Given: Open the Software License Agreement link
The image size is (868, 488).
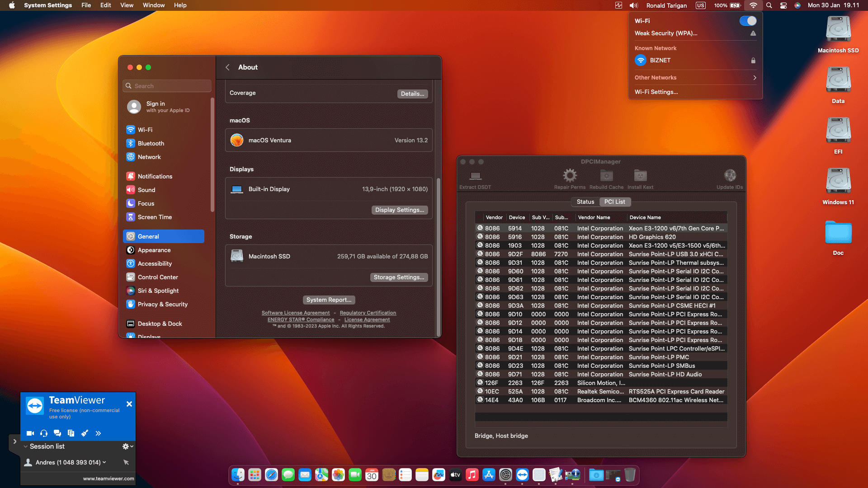Looking at the screenshot, I should tap(296, 313).
